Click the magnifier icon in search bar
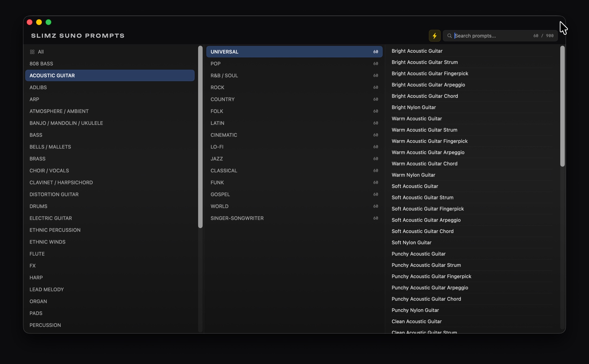Image resolution: width=589 pixels, height=364 pixels. click(450, 36)
